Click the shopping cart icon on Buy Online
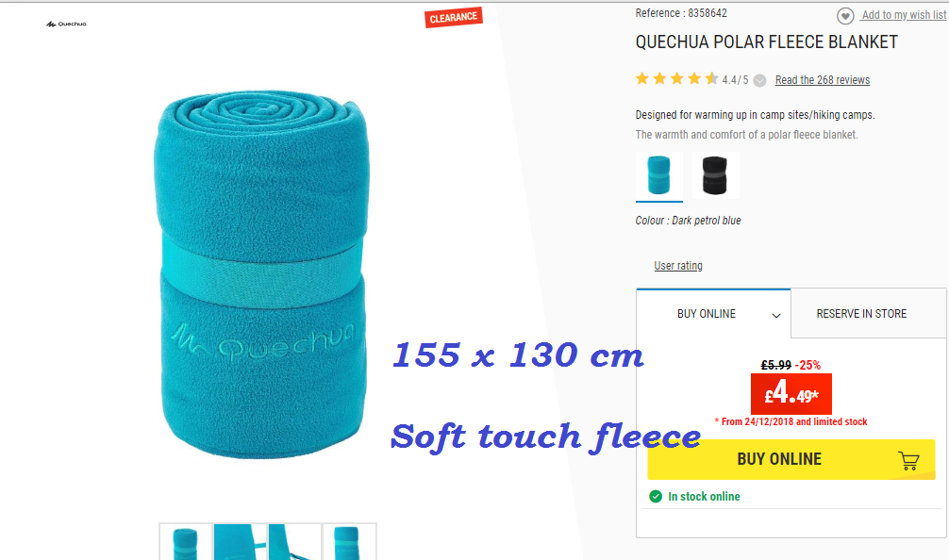Screen dimensions: 949x560 point(908,461)
